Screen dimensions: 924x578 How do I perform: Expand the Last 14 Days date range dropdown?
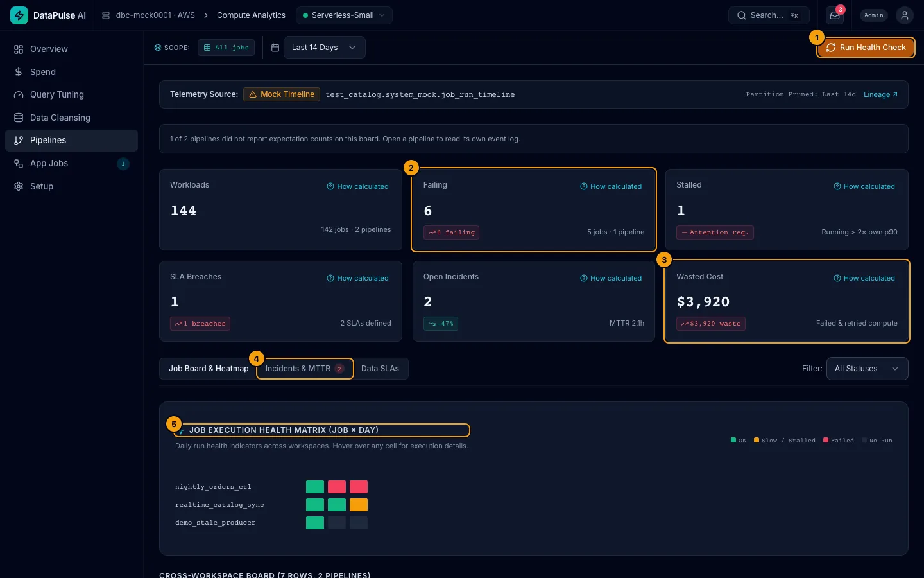tap(324, 48)
